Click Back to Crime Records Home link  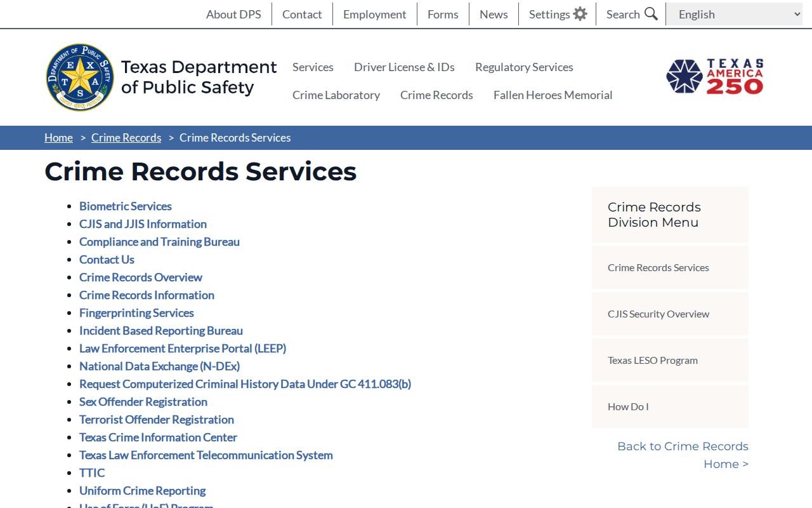pos(683,455)
